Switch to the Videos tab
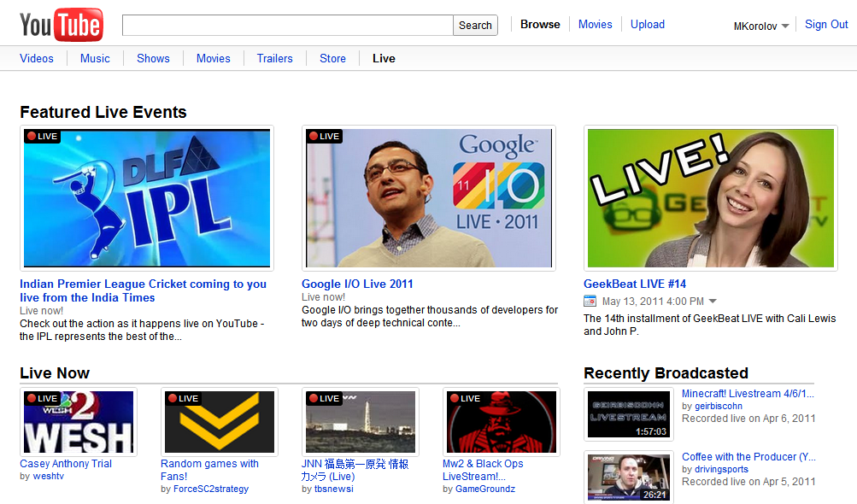Image resolution: width=857 pixels, height=504 pixels. 37,58
